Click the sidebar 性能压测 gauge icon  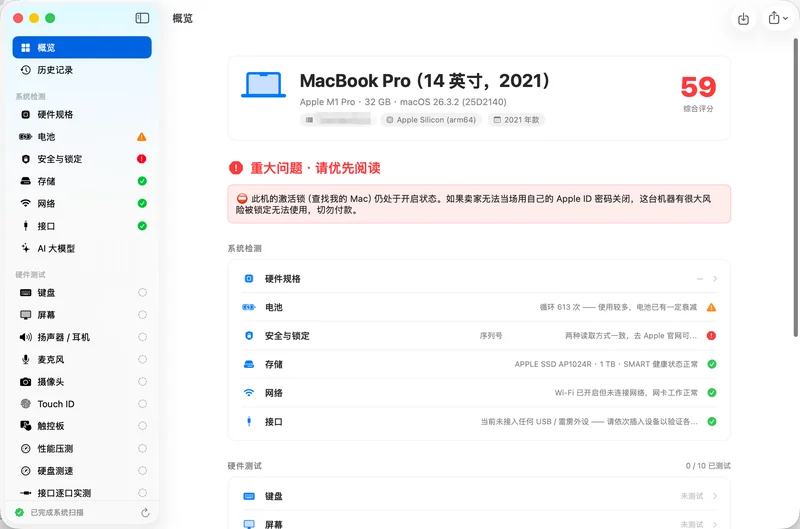click(26, 449)
